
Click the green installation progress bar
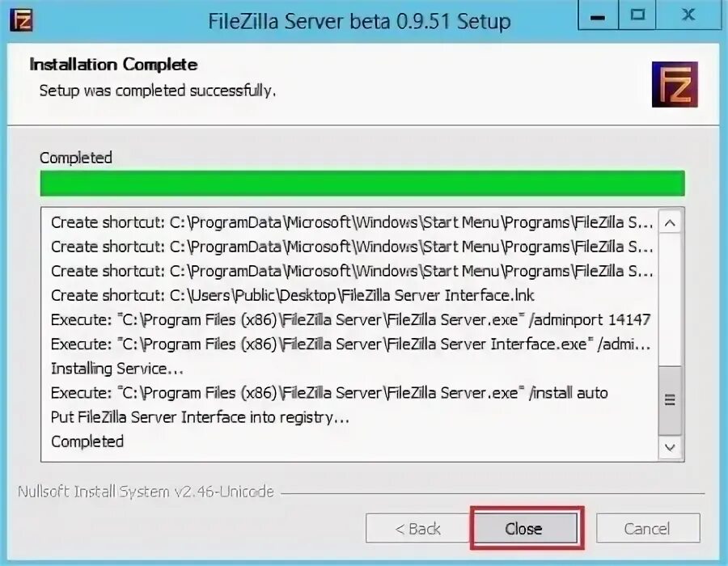click(x=362, y=184)
